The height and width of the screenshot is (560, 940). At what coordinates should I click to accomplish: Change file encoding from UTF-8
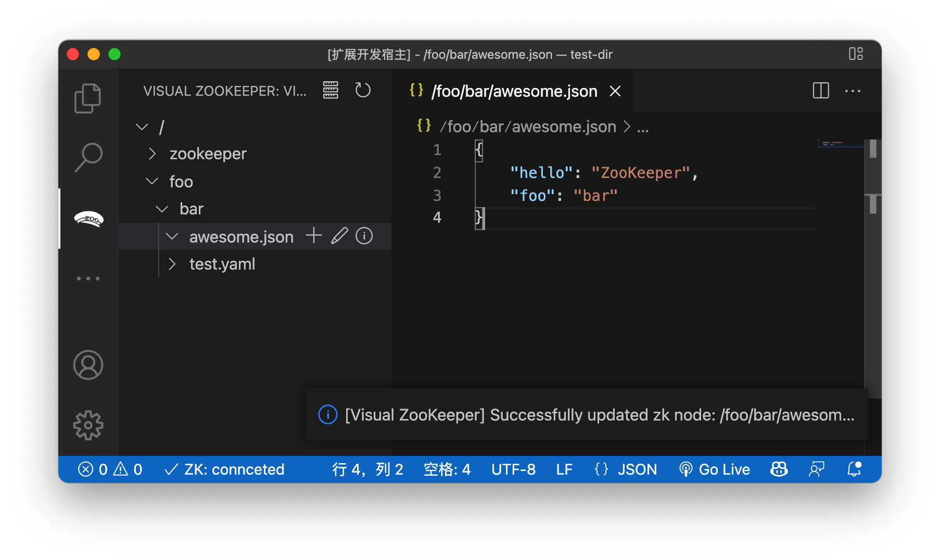[x=513, y=469]
